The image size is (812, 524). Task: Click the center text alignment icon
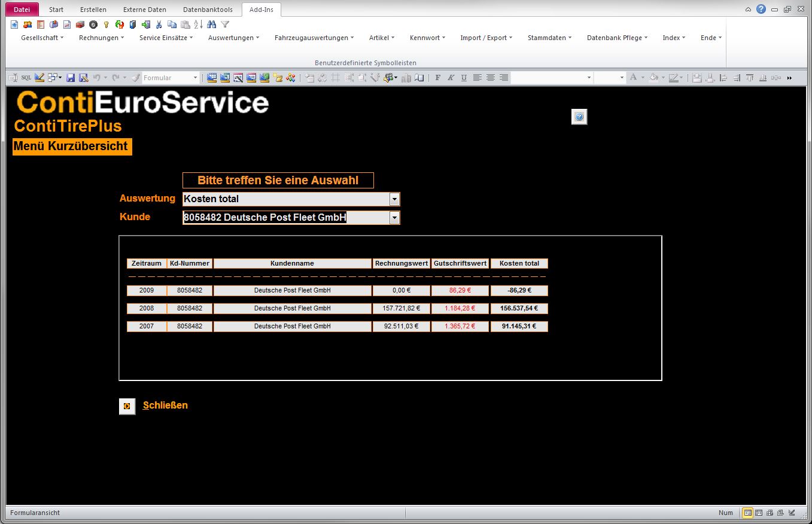(x=491, y=78)
